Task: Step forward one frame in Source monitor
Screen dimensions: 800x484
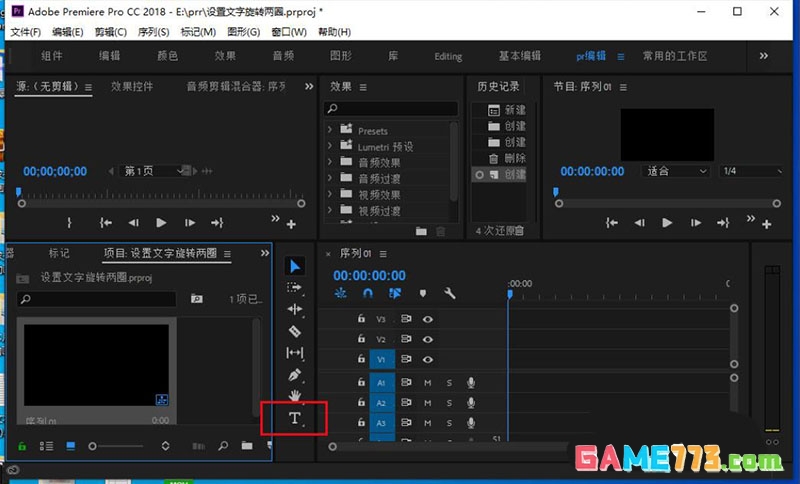Action: click(190, 223)
